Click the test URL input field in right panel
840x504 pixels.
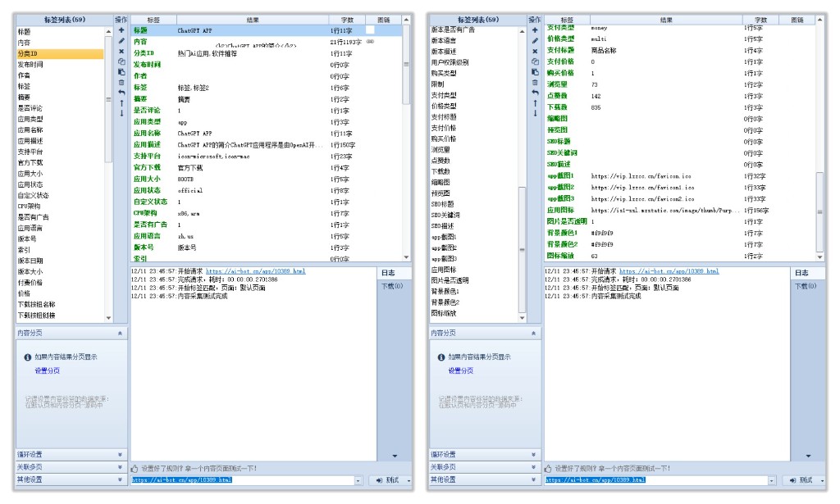click(655, 480)
